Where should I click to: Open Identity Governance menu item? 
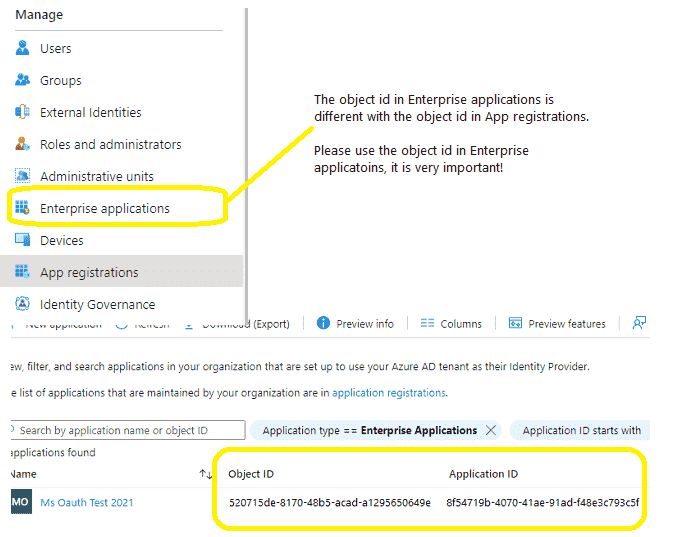[97, 304]
